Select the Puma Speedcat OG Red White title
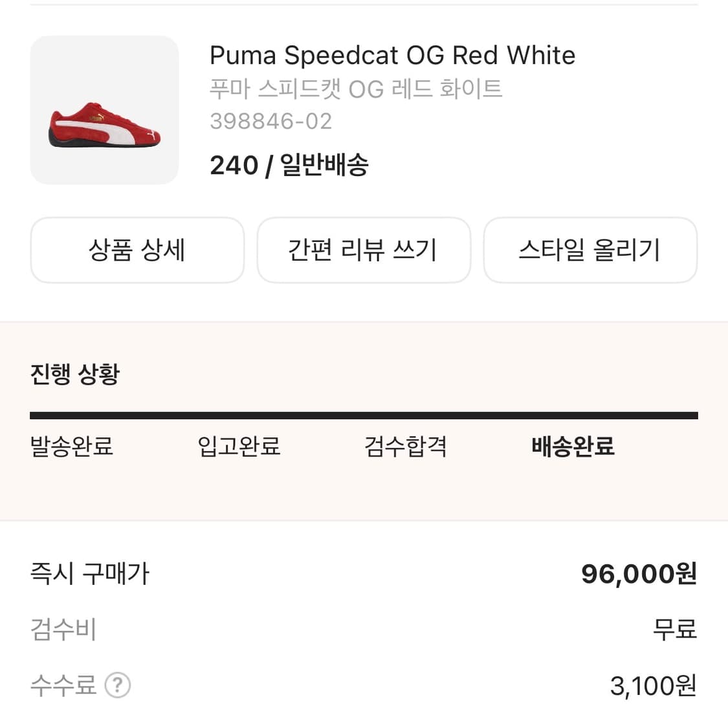This screenshot has width=728, height=713. (392, 55)
